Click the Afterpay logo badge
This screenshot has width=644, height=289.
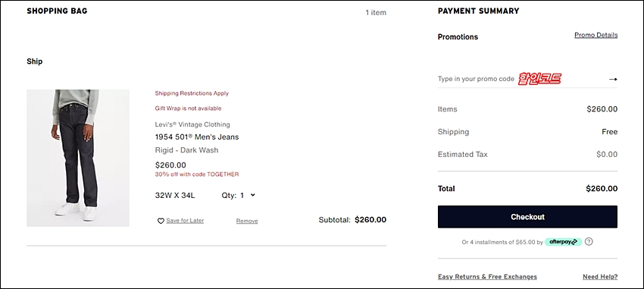click(563, 242)
